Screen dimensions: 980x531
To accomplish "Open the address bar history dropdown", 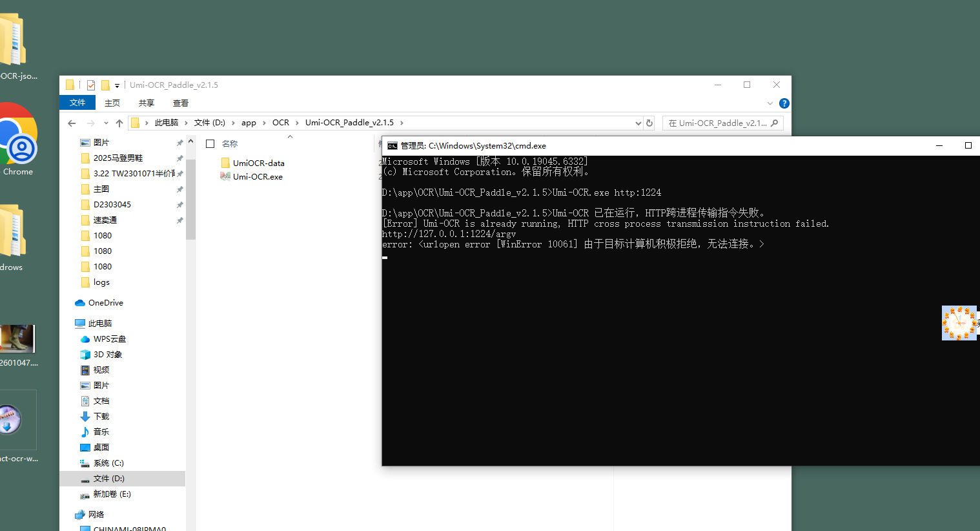I will [638, 123].
